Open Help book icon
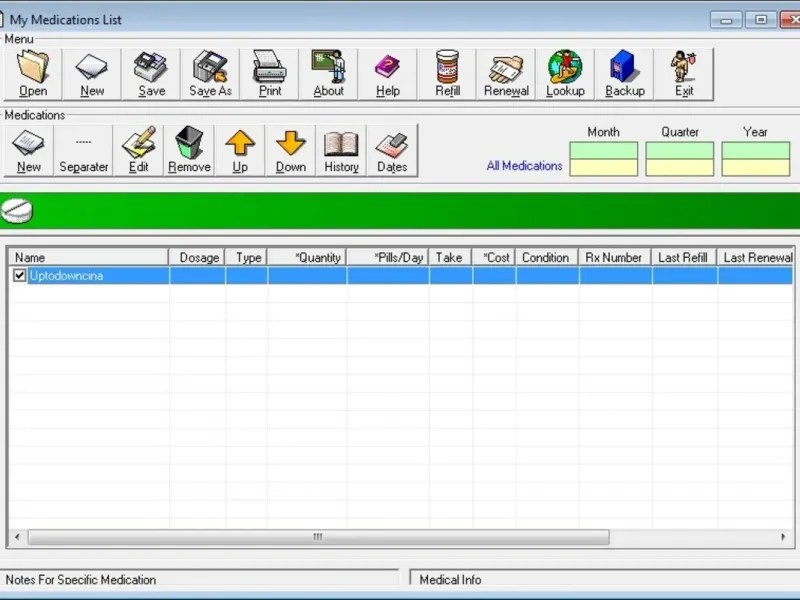This screenshot has height=600, width=800. point(388,74)
